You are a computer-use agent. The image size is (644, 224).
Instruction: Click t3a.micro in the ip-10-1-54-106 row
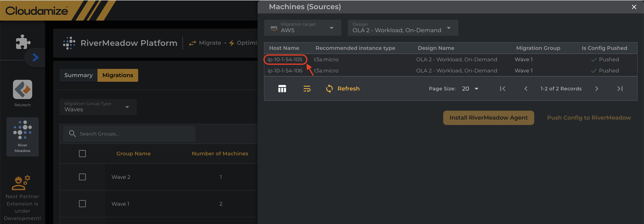click(x=326, y=71)
